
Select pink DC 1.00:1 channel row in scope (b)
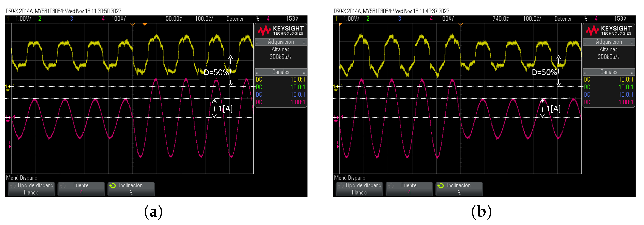(x=609, y=102)
